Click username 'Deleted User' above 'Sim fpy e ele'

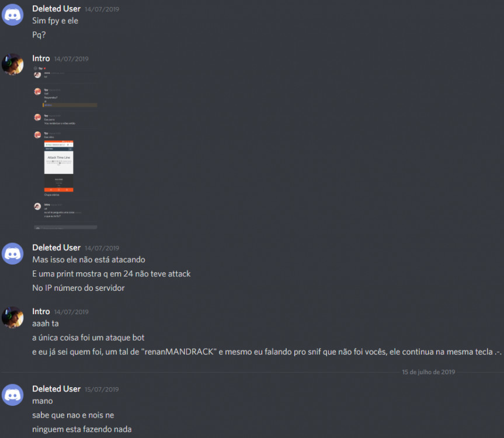coord(56,9)
